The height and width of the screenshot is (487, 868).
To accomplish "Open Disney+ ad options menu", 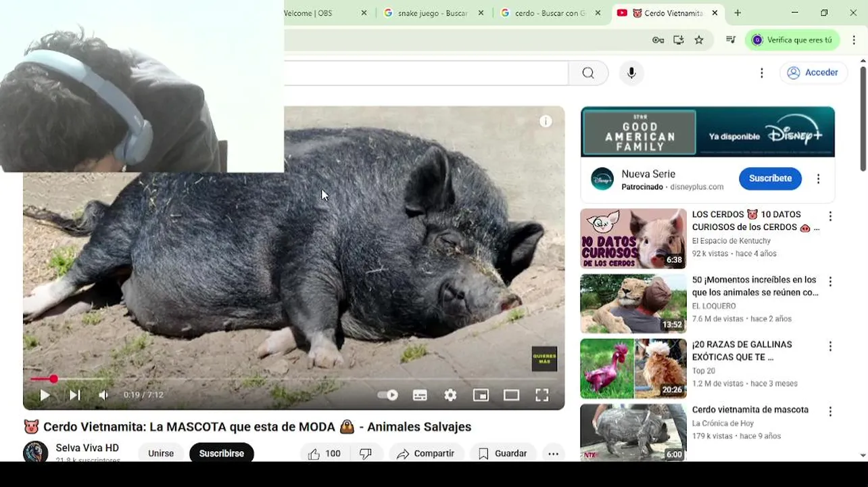I will (818, 179).
